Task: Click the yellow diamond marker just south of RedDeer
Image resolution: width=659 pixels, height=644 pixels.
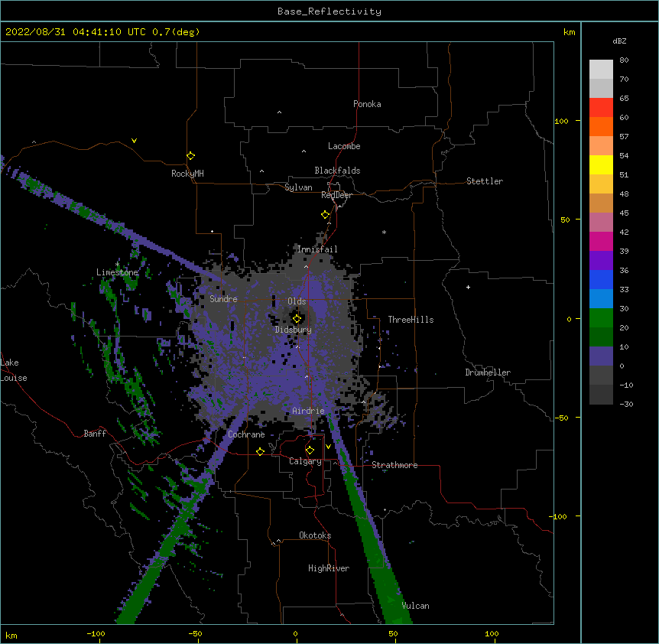Action: [326, 215]
